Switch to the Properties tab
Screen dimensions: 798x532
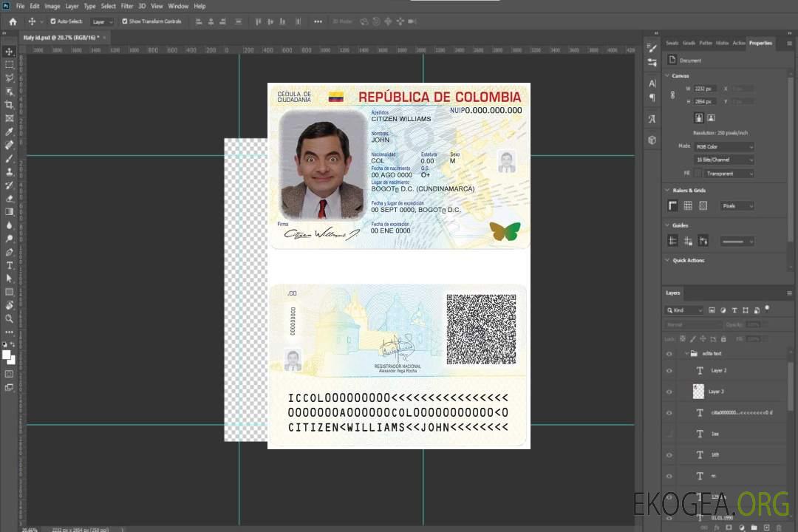[760, 43]
